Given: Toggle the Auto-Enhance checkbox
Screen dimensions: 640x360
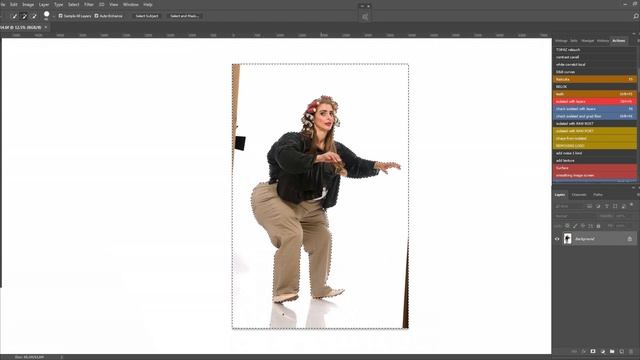Looking at the screenshot, I should [x=96, y=16].
